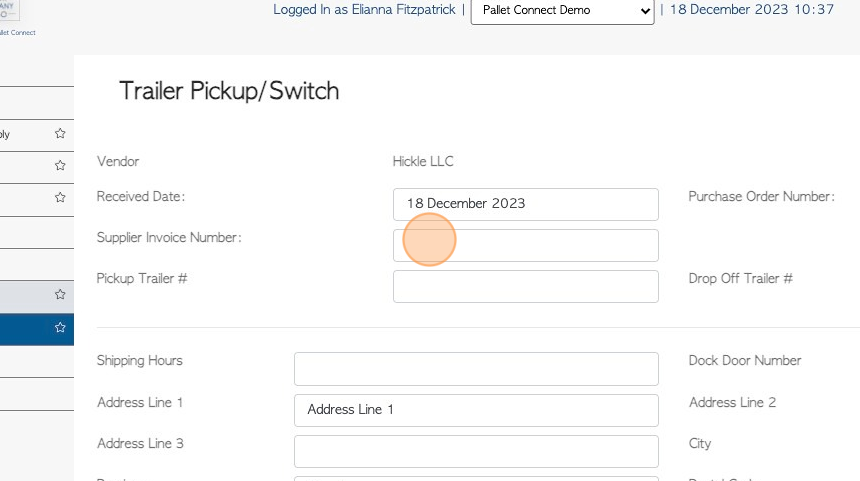This screenshot has height=481, width=860.
Task: Click into the Pickup Trailer # input box
Action: pos(525,286)
